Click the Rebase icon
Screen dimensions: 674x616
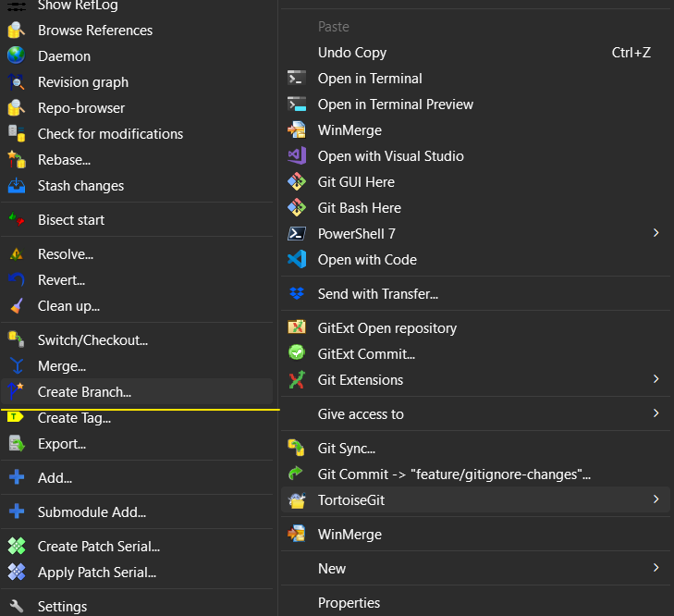tap(17, 160)
